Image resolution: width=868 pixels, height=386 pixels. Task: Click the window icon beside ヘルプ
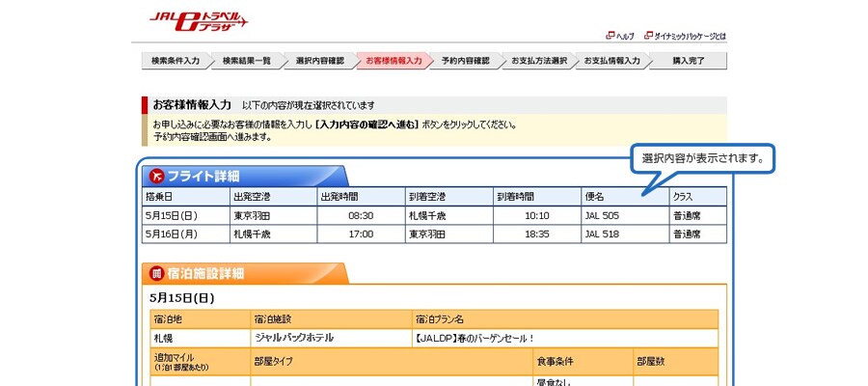pyautogui.click(x=610, y=36)
